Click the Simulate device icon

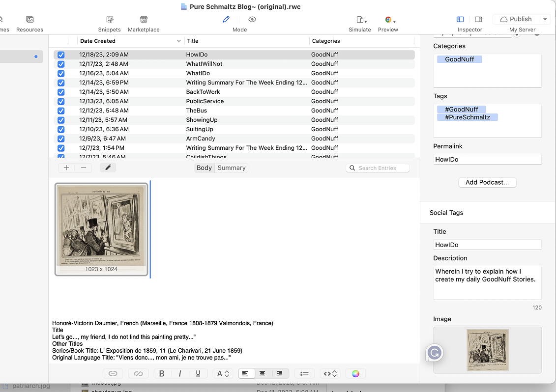[360, 20]
